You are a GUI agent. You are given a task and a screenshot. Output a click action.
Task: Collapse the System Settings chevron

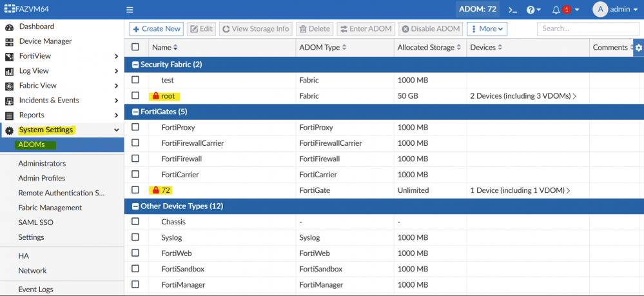click(117, 130)
